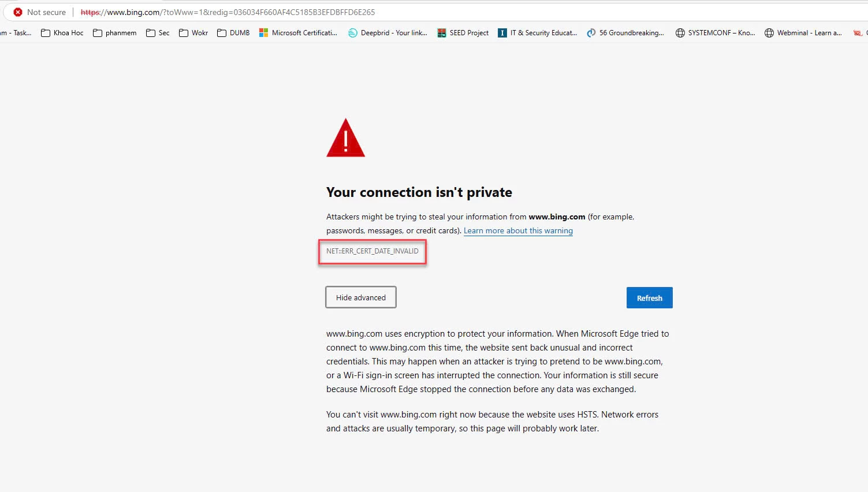This screenshot has height=492, width=868.
Task: Open the Wokr bookmarks folder
Action: point(193,33)
